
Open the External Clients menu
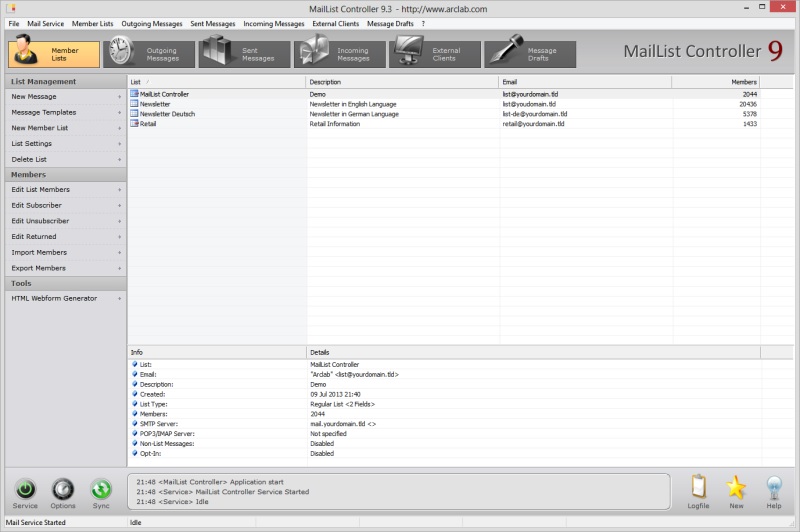(335, 23)
